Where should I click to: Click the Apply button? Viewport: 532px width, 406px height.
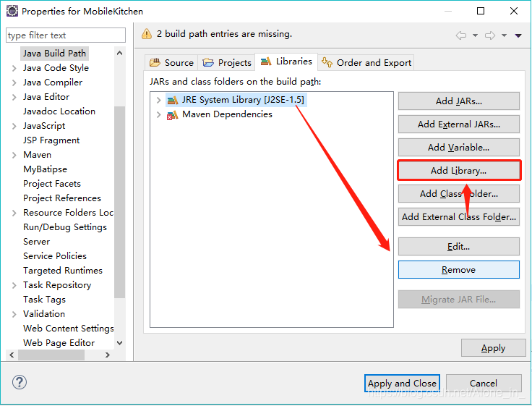pyautogui.click(x=493, y=348)
